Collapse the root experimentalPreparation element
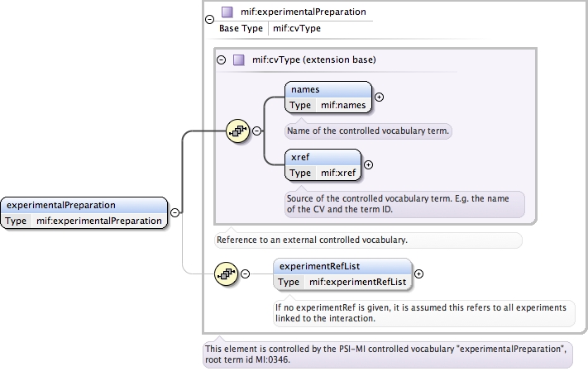Image resolution: width=588 pixels, height=371 pixels. (174, 212)
